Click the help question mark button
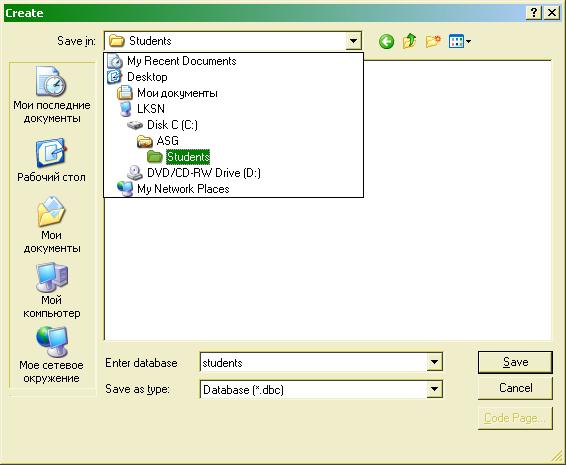Screen dimensions: 566x465 click(534, 13)
